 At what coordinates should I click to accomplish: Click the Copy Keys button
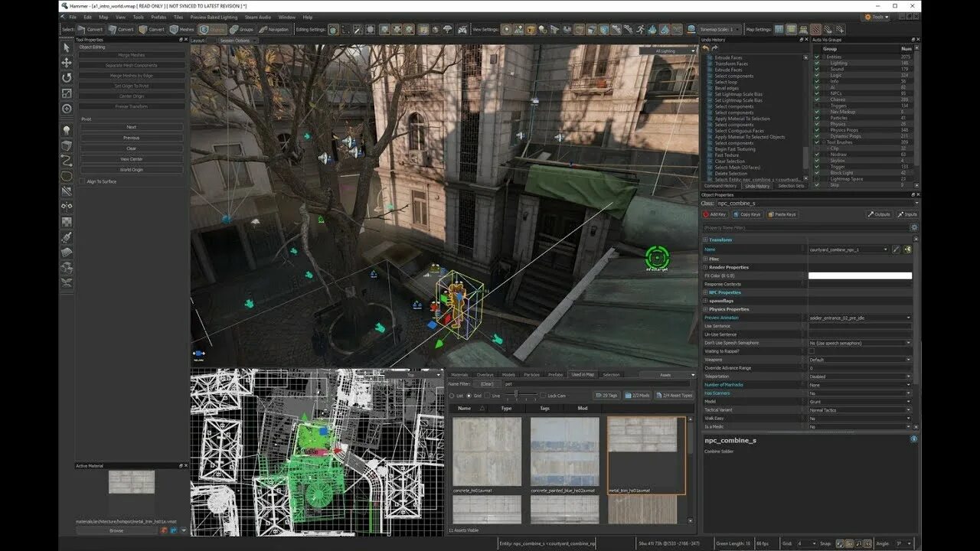point(747,214)
